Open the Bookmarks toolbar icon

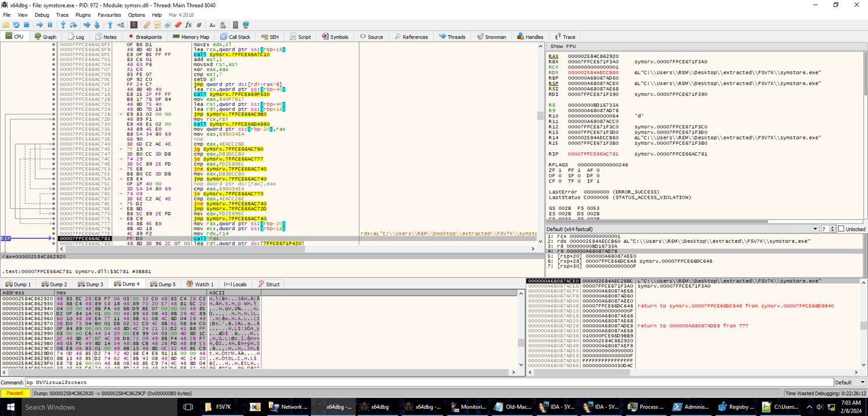pos(178,25)
